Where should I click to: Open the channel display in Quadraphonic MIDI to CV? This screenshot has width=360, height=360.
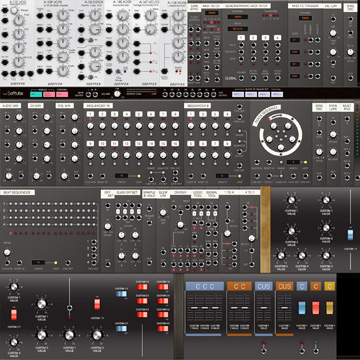[x=238, y=17]
